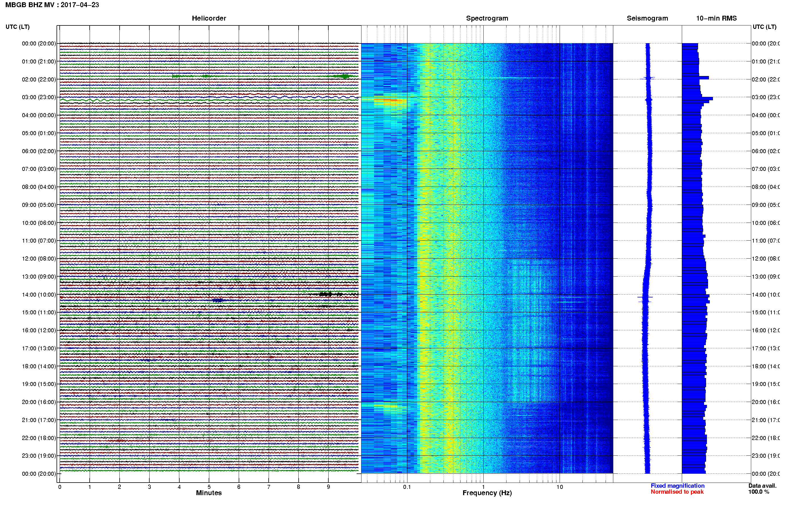Click the right-side UTC (LT) axis label

764,27
